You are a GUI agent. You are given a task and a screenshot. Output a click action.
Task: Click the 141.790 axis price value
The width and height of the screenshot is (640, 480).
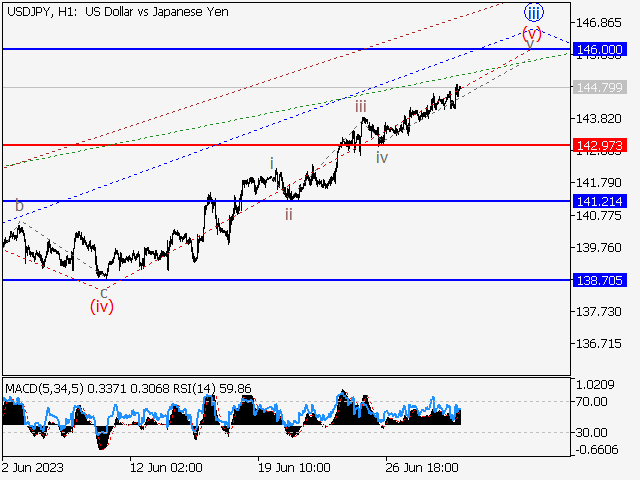[x=598, y=182]
